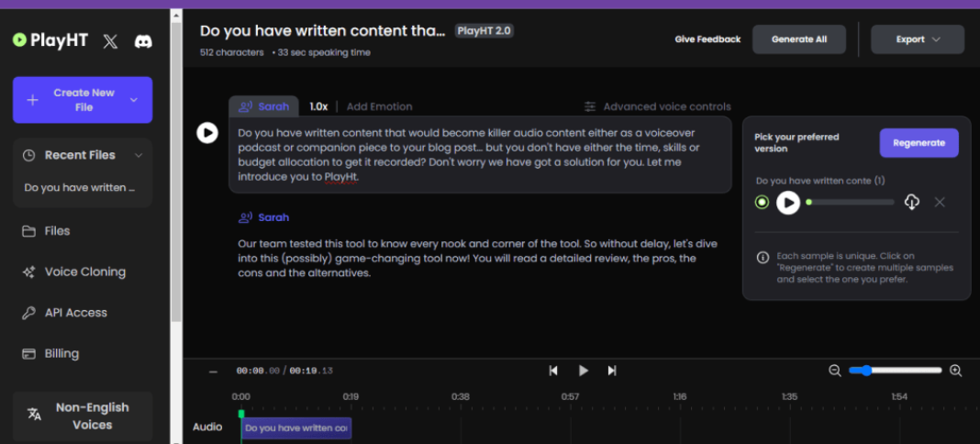Image resolution: width=980 pixels, height=444 pixels.
Task: Open the X (Twitter) icon link
Action: click(x=110, y=41)
